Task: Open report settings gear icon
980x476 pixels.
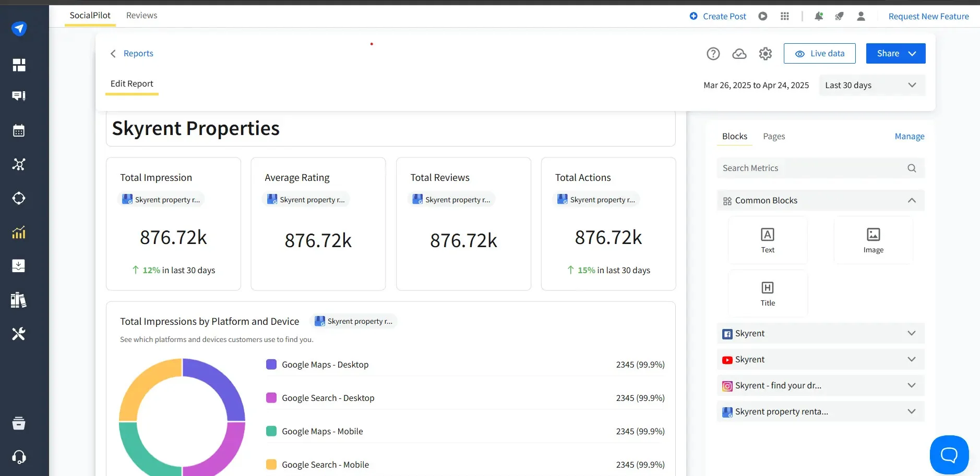Action: tap(765, 53)
